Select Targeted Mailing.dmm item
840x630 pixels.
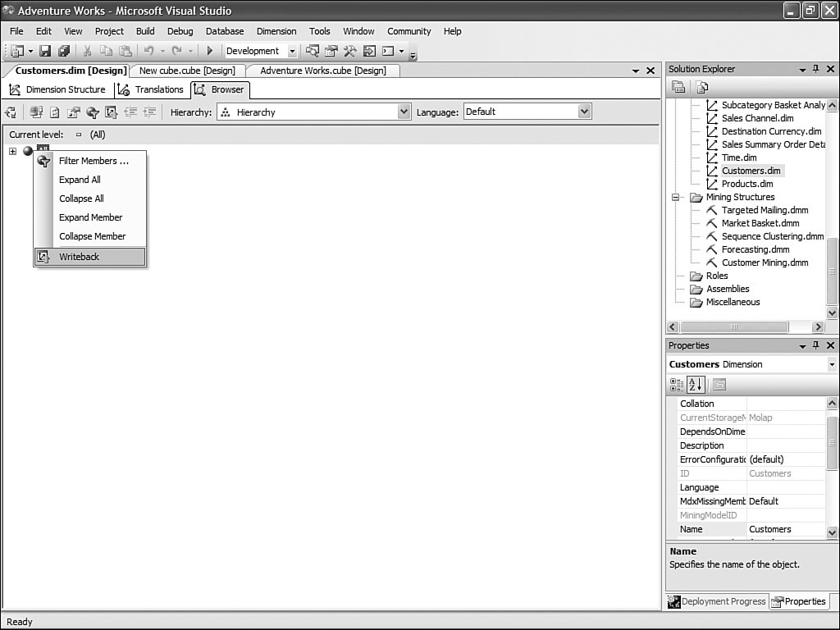[765, 210]
